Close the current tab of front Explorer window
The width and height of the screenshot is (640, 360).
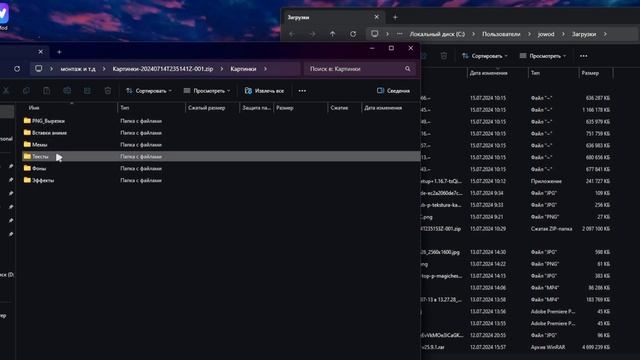pos(40,52)
